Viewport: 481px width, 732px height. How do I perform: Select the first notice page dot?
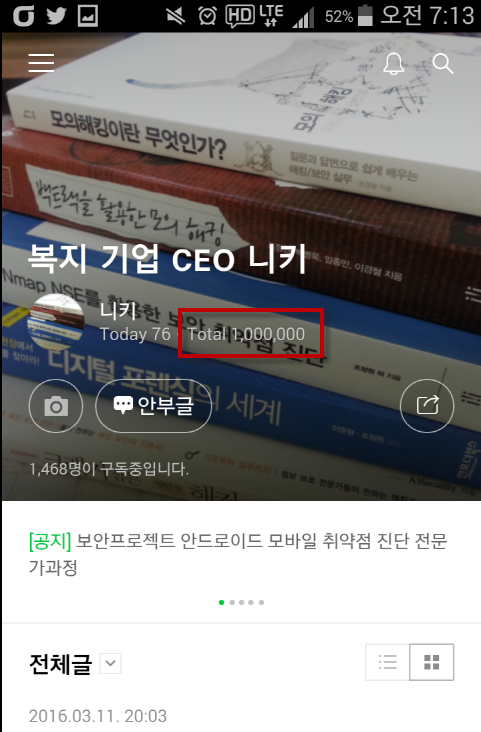point(221,602)
